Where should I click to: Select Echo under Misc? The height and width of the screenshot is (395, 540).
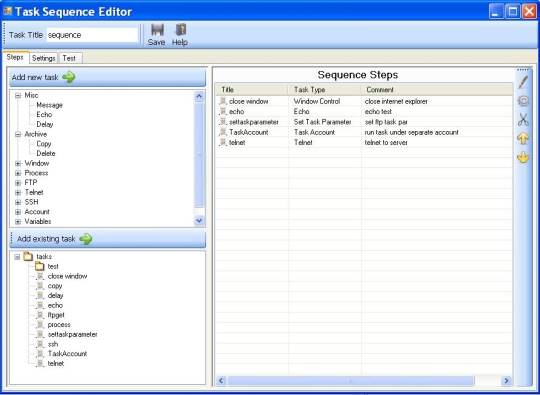click(44, 115)
